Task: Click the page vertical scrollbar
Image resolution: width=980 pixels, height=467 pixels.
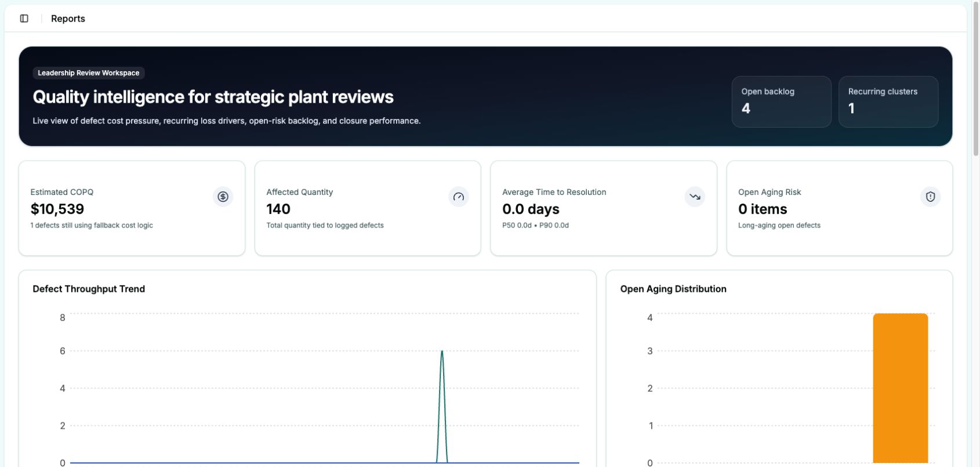Action: pyautogui.click(x=975, y=78)
